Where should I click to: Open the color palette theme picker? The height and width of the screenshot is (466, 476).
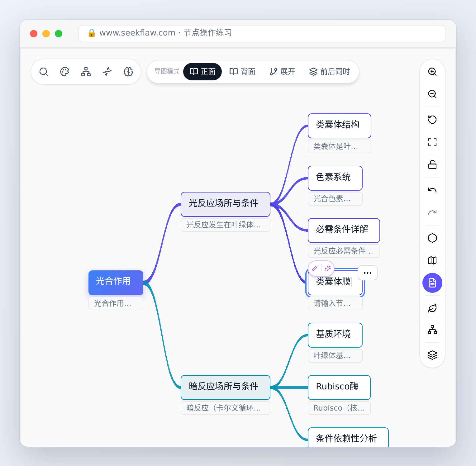65,72
